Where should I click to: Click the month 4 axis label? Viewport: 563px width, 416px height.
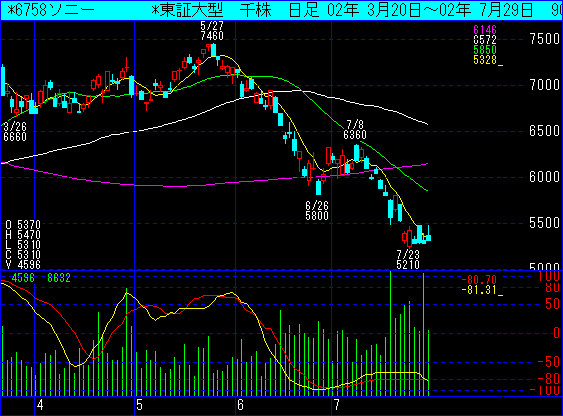point(40,405)
